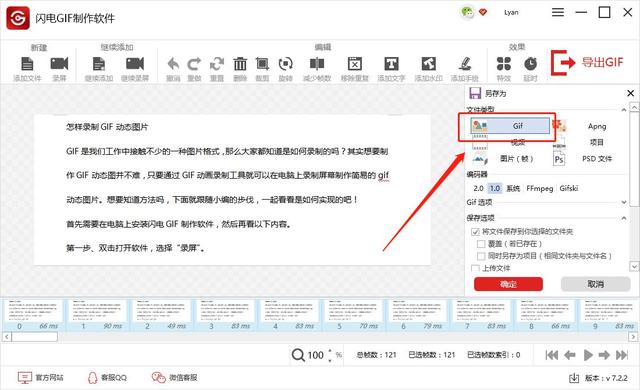Redo with the 重做 arrow icon

coord(194,64)
